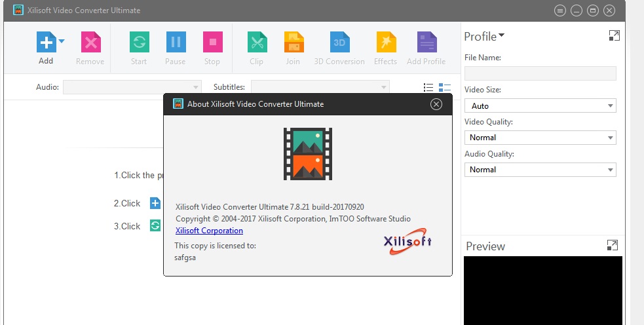Click "This copy is licensed to:" text
The image size is (644, 325).
tap(216, 246)
